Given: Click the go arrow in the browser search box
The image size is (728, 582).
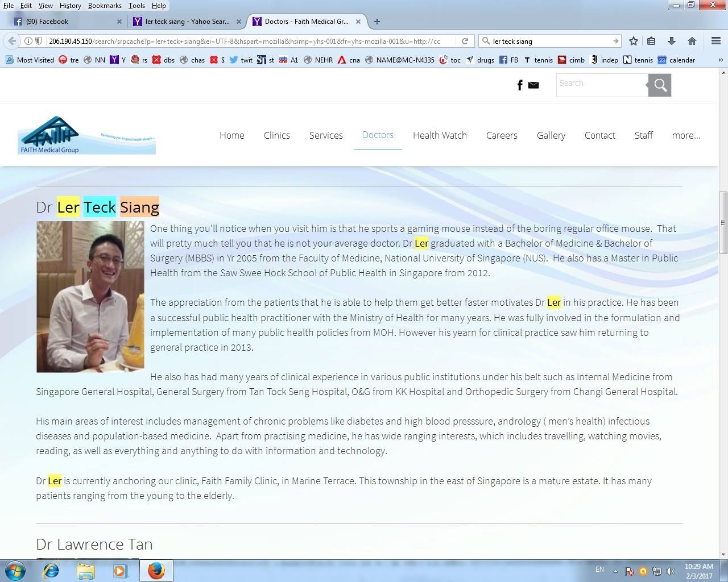Looking at the screenshot, I should coord(615,41).
